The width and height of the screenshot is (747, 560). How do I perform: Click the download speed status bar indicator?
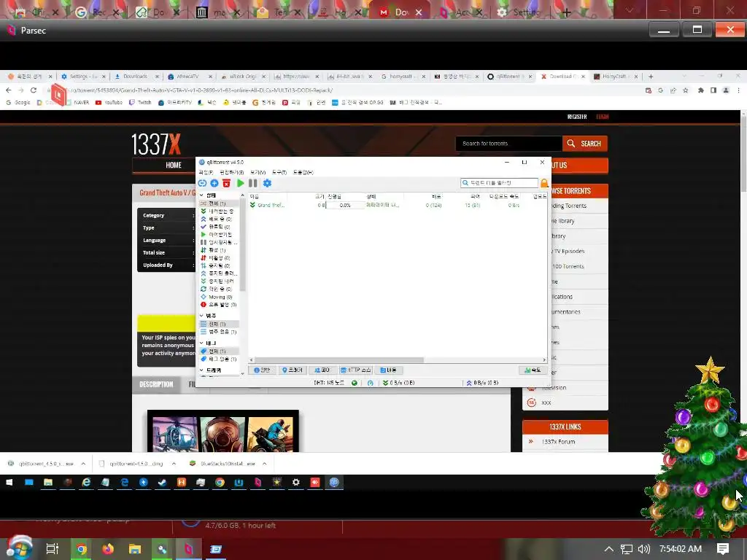click(399, 383)
